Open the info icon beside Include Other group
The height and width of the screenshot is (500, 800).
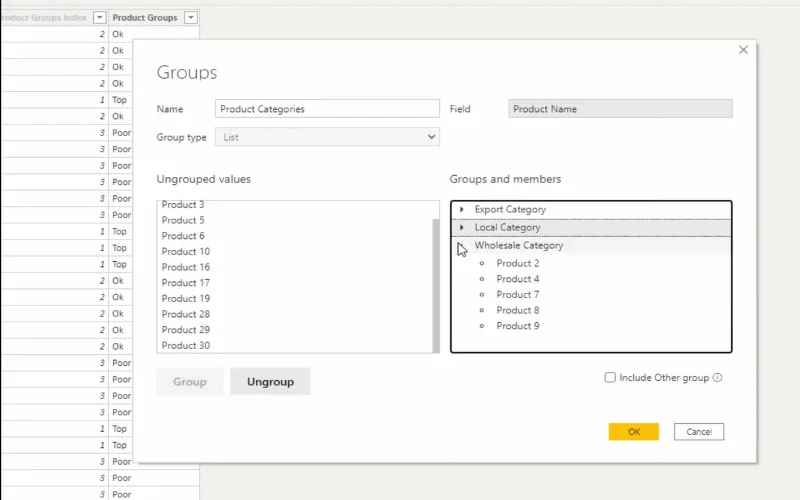pyautogui.click(x=717, y=378)
